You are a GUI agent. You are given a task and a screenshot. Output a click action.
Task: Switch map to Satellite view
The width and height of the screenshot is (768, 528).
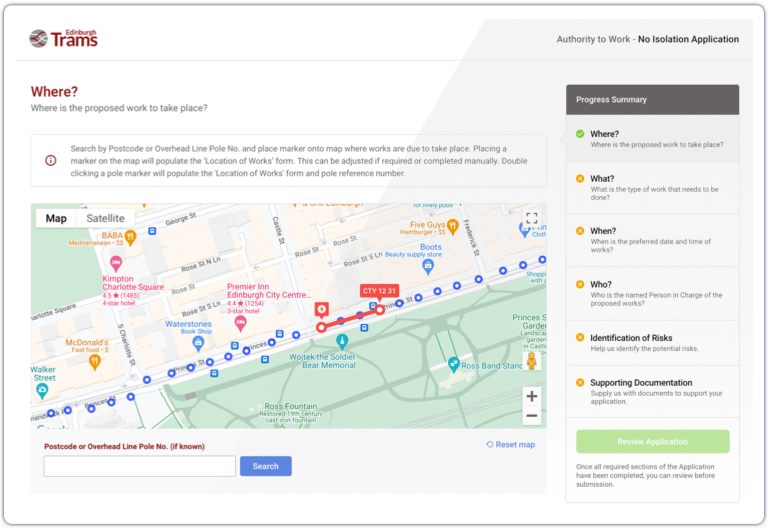(105, 218)
